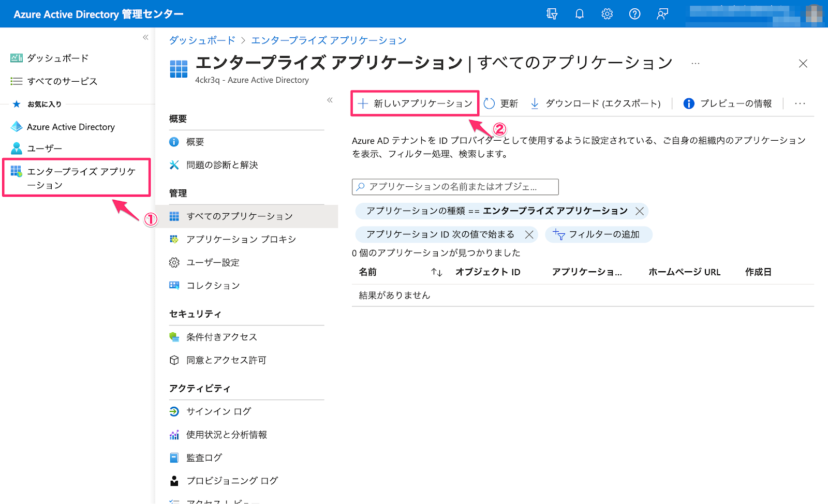
Task: Open すべてのサービス in sidebar
Action: pos(54,81)
